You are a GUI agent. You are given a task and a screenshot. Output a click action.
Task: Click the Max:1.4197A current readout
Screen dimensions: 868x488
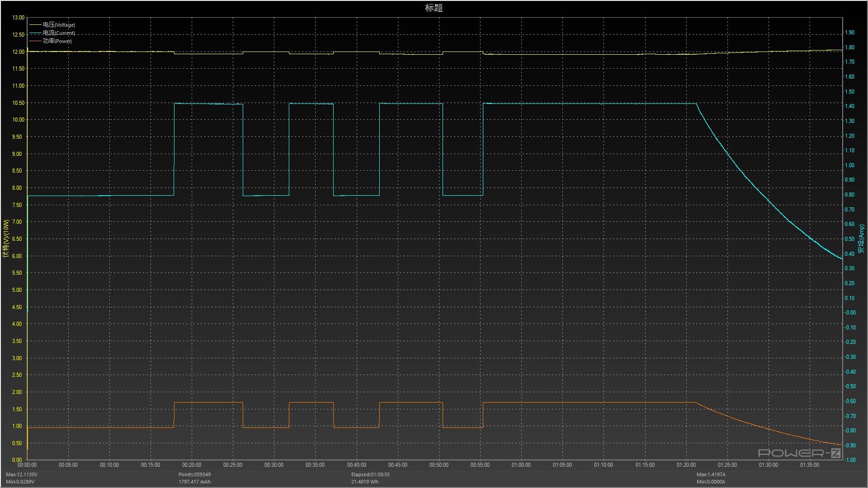711,474
